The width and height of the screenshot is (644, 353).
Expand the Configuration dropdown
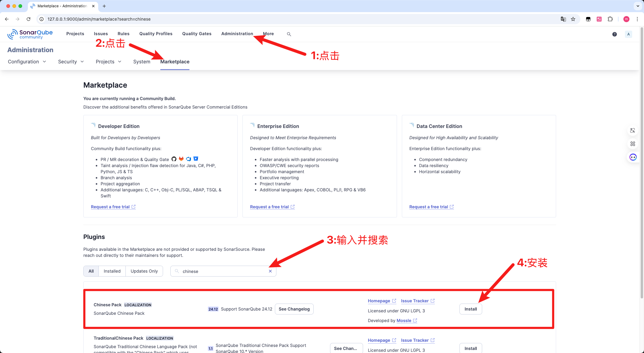(x=27, y=62)
